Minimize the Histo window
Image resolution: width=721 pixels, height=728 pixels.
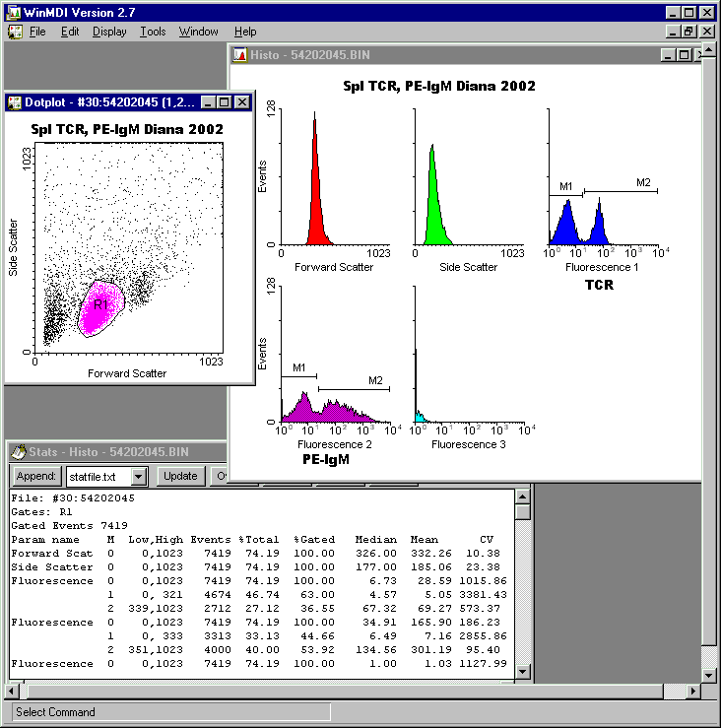(x=669, y=55)
